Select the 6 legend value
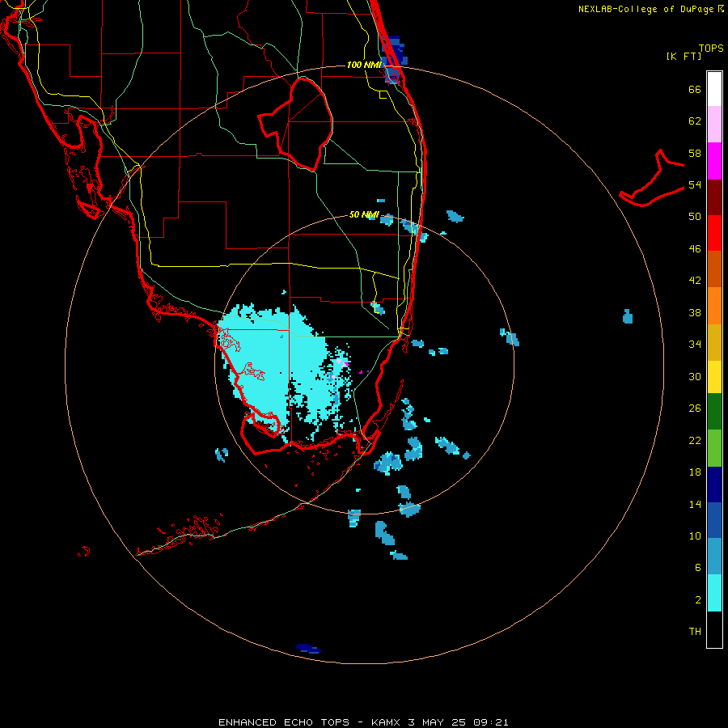The width and height of the screenshot is (728, 728). click(x=698, y=567)
